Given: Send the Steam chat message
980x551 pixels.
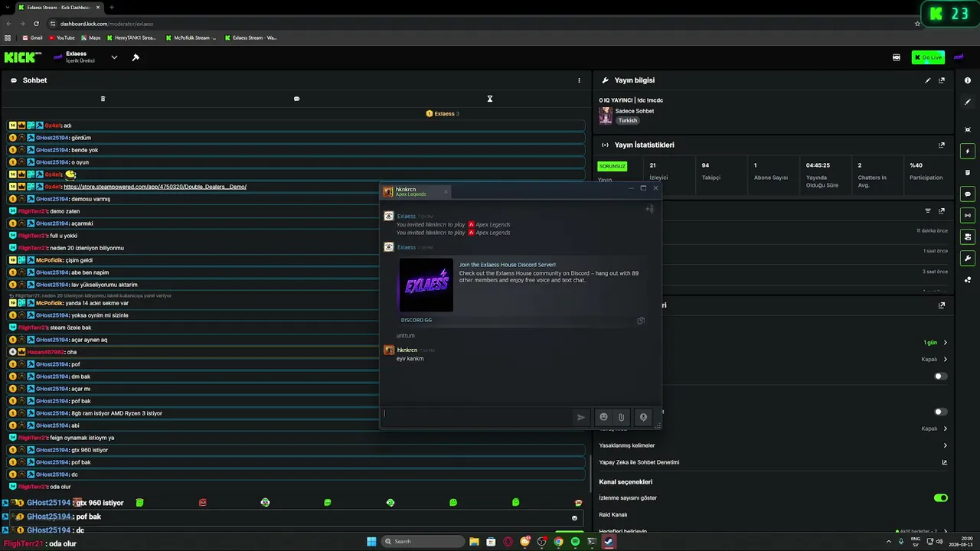Looking at the screenshot, I should pyautogui.click(x=581, y=417).
